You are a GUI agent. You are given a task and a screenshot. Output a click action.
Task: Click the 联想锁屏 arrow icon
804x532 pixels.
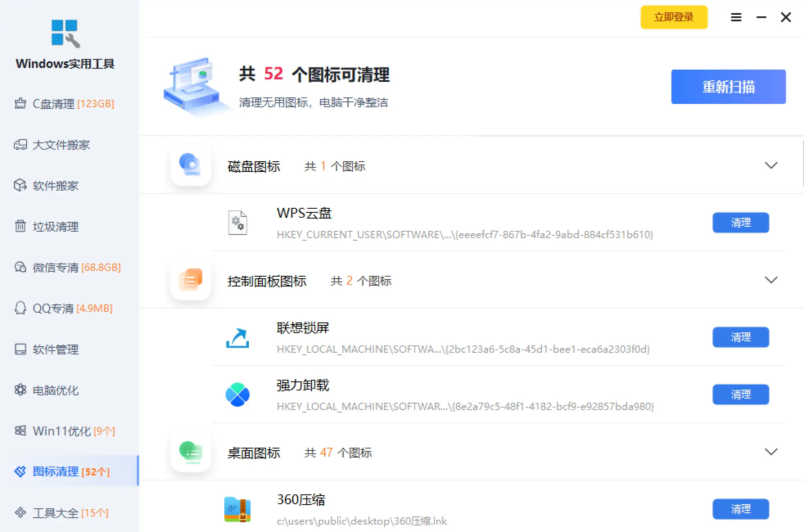237,338
